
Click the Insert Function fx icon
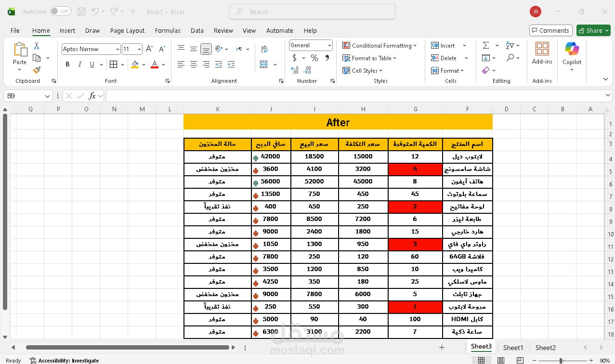pos(92,96)
